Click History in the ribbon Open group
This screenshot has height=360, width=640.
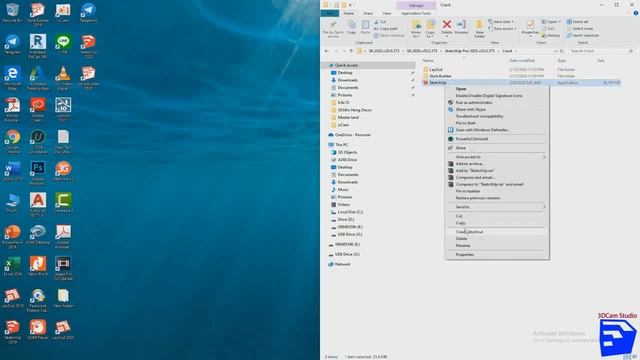551,36
